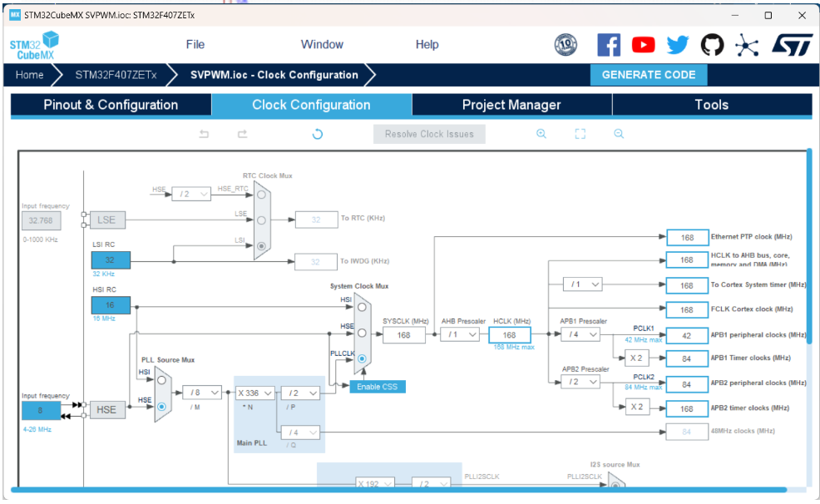Click APB1 Timer clocks value 84
This screenshot has width=820, height=504.
[687, 358]
